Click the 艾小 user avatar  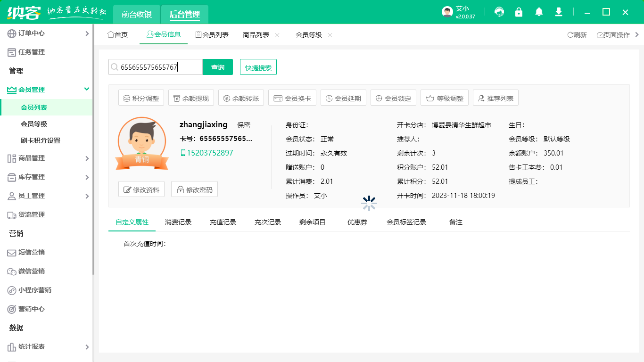pyautogui.click(x=447, y=12)
